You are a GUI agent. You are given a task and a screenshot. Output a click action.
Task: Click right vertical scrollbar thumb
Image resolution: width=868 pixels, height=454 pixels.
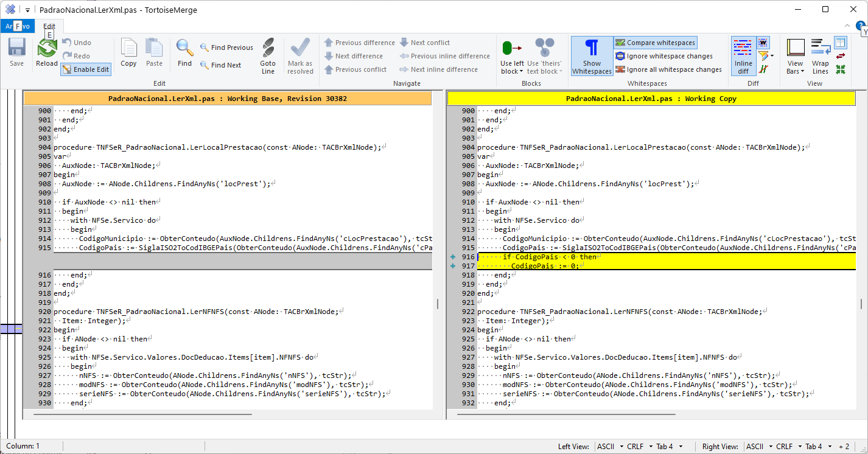coord(861,304)
